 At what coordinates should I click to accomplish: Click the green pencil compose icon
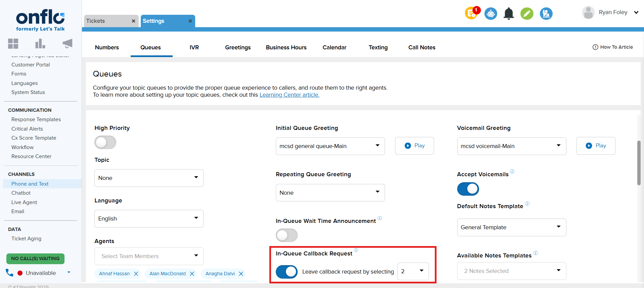527,14
